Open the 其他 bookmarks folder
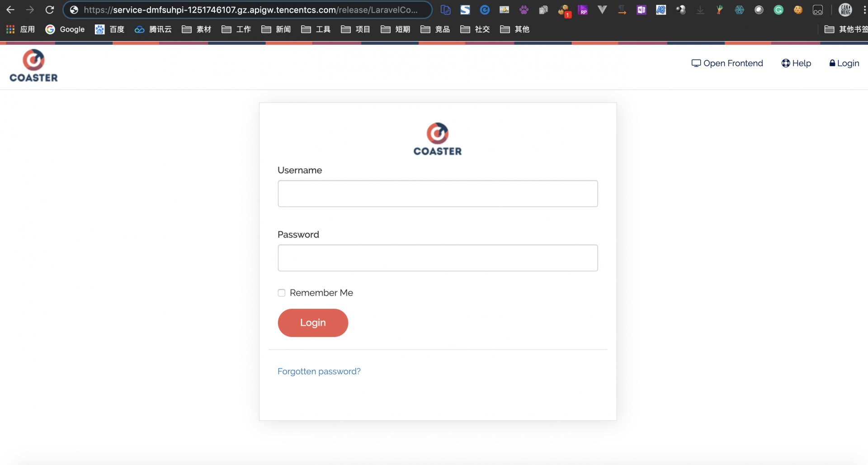This screenshot has height=465, width=868. click(x=515, y=29)
